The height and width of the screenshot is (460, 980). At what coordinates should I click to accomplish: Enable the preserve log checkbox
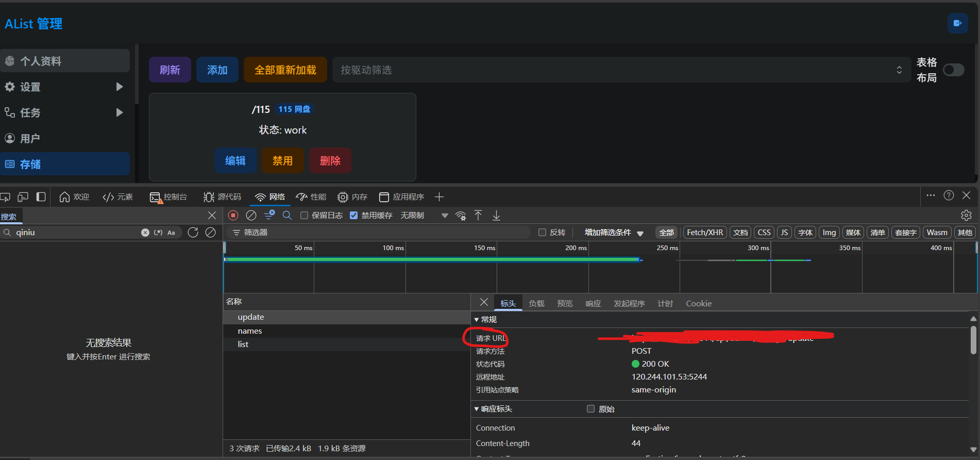(x=305, y=216)
